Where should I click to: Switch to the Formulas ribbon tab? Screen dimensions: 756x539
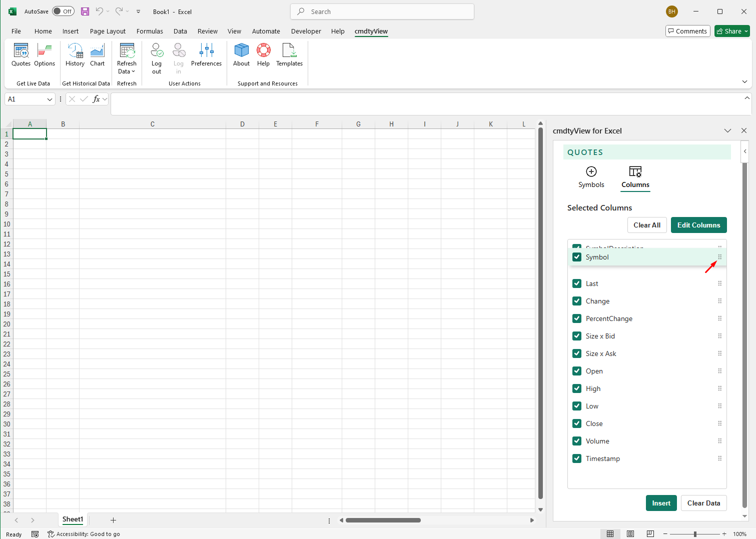click(150, 31)
